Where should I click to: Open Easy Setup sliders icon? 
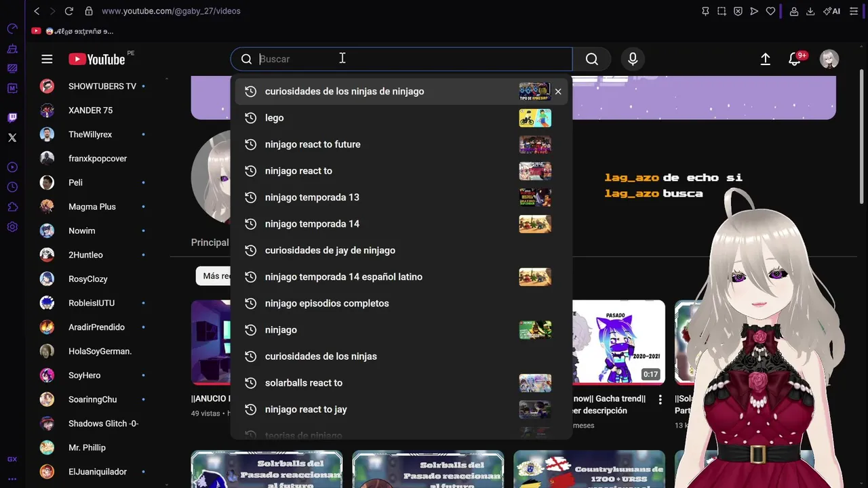(x=854, y=11)
